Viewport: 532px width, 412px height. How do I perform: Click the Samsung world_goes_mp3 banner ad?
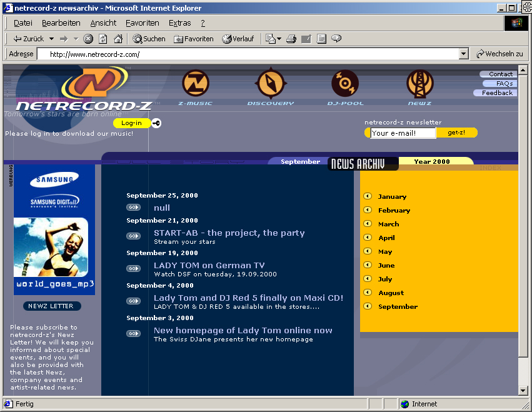pyautogui.click(x=54, y=229)
